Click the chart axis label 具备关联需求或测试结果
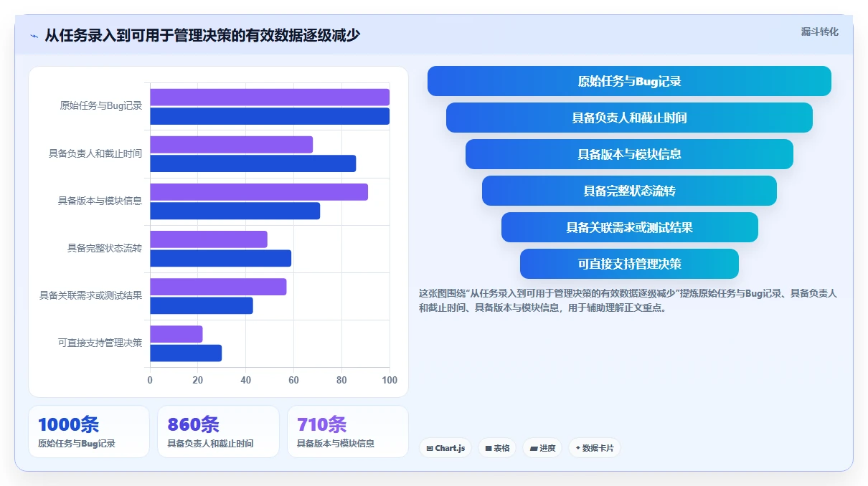The height and width of the screenshot is (486, 868). [x=90, y=295]
